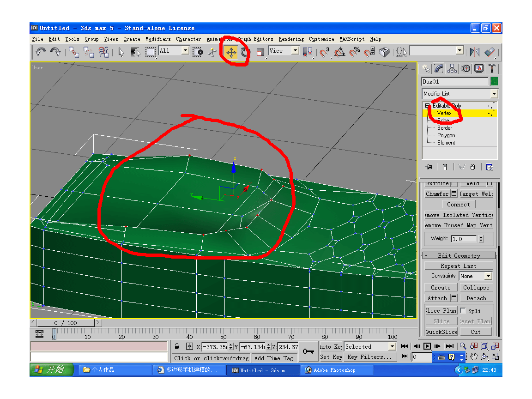Screen dimensions: 532x399
Task: Select the Element sub-object level
Action: 446,143
